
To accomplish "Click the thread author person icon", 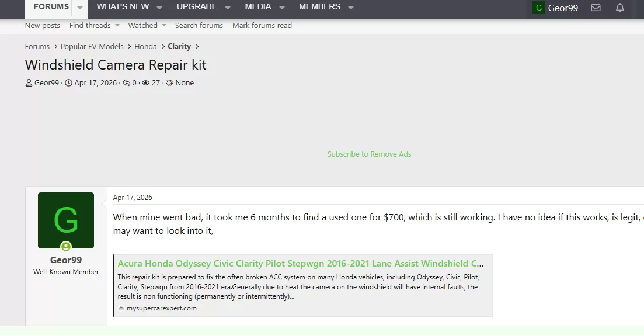I will [29, 83].
